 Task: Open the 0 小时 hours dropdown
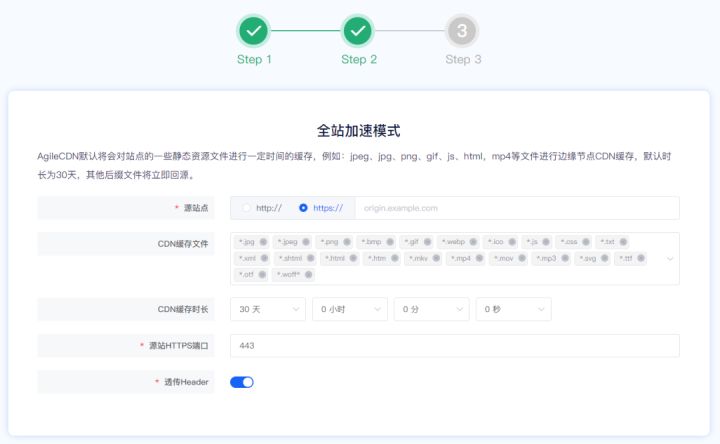pyautogui.click(x=349, y=310)
